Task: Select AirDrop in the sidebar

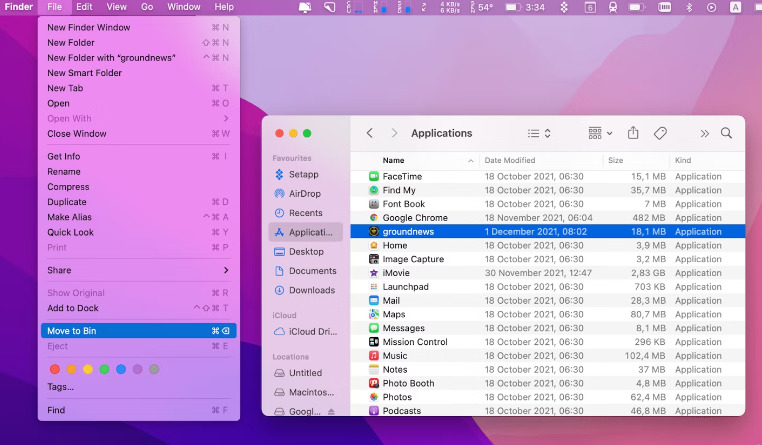Action: 306,193
